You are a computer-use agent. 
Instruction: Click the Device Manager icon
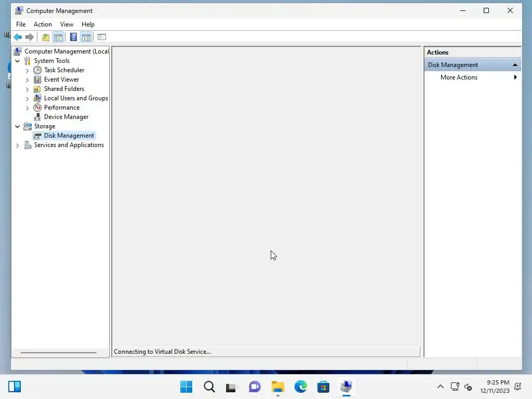[37, 117]
